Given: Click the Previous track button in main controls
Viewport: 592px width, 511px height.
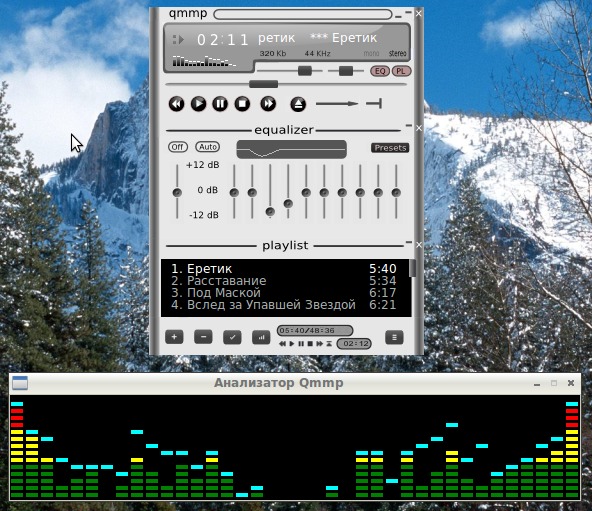Looking at the screenshot, I should [x=176, y=104].
